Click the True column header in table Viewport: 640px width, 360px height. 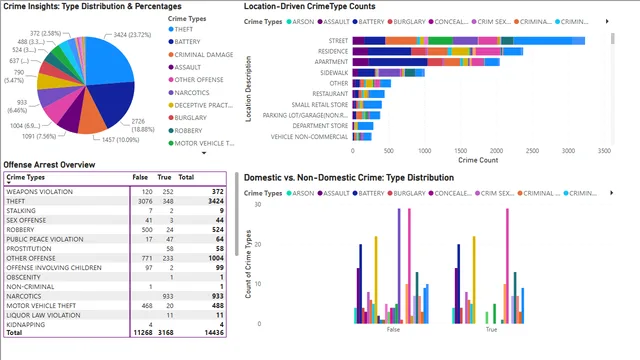point(164,177)
